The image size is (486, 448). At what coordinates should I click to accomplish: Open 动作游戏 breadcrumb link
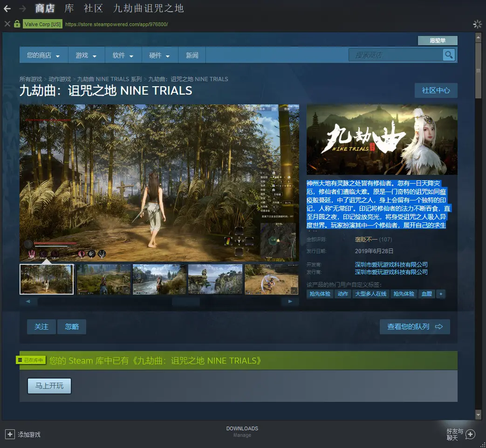click(60, 79)
